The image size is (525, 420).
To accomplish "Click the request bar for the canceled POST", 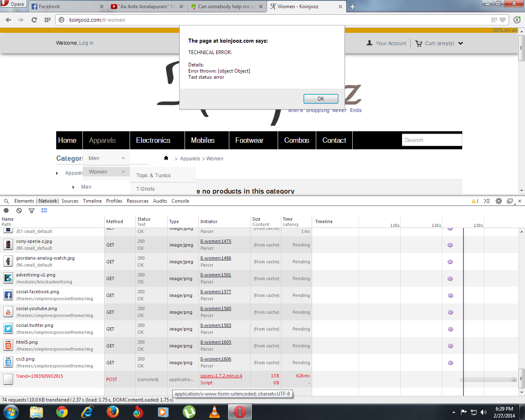I will tap(488, 379).
